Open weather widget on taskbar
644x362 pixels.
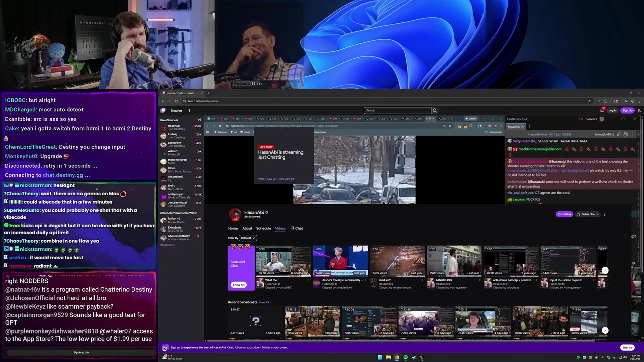172,357
